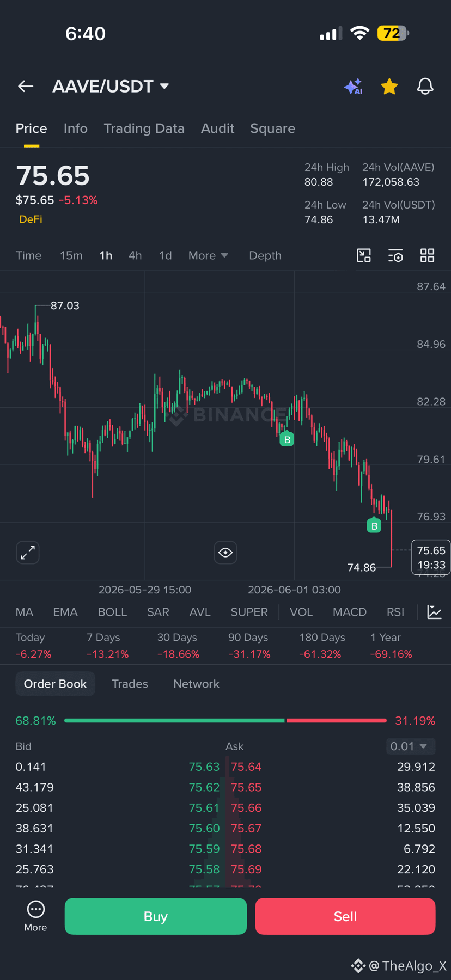This screenshot has height=980, width=451.
Task: Tap the upper B buy marker near 82
Action: pos(287,439)
